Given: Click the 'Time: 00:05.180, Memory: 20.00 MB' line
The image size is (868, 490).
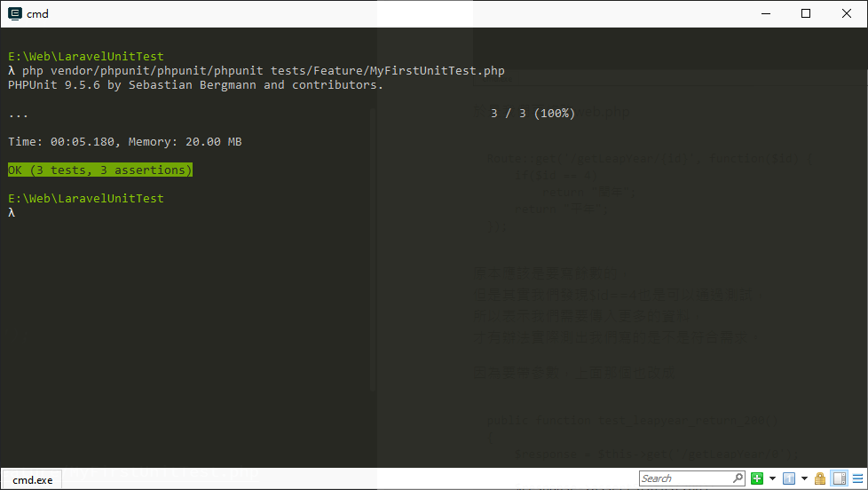Looking at the screenshot, I should 124,142.
